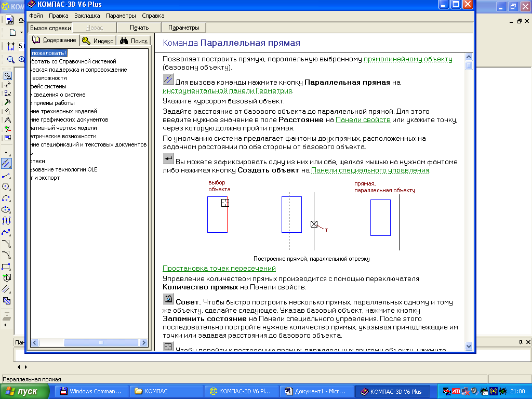Image resolution: width=532 pixels, height=399 pixels.
Task: Open the Правка menu
Action: coord(58,16)
